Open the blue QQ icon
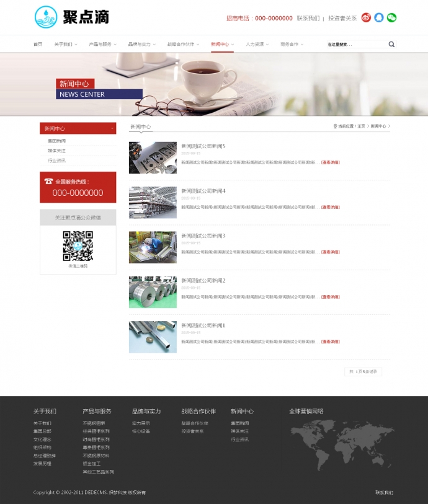Image resolution: width=428 pixels, height=504 pixels. point(379,18)
